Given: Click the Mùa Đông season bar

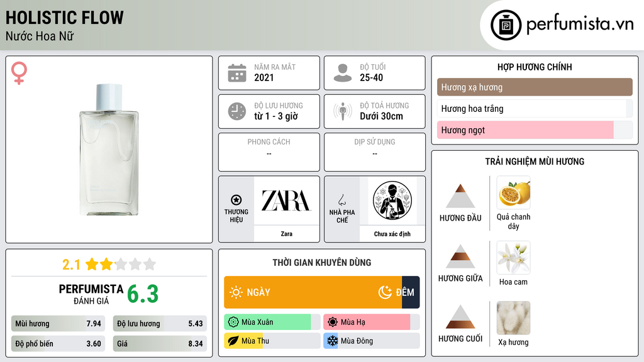Looking at the screenshot, I should pyautogui.click(x=371, y=341).
